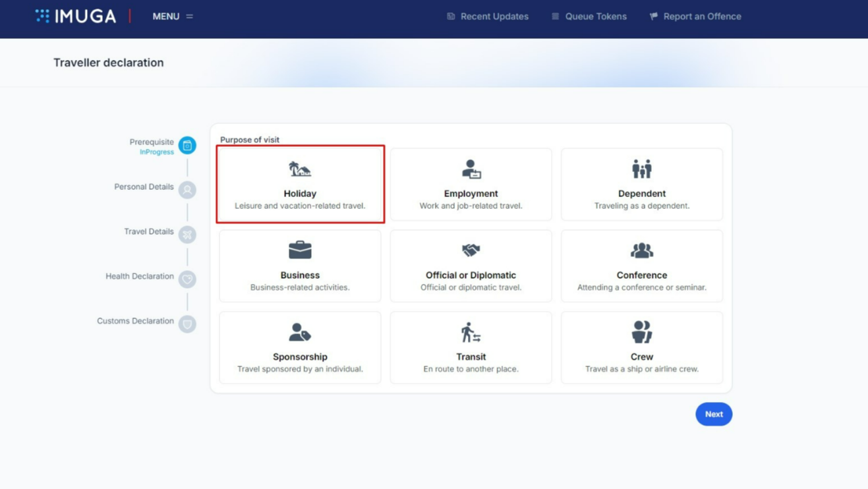Choose 'Business-related activities.' description

(300, 287)
